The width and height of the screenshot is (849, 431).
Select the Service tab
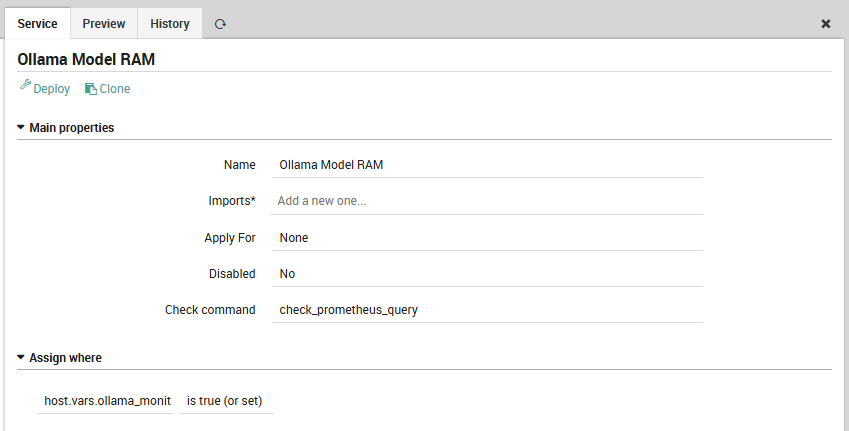(37, 24)
